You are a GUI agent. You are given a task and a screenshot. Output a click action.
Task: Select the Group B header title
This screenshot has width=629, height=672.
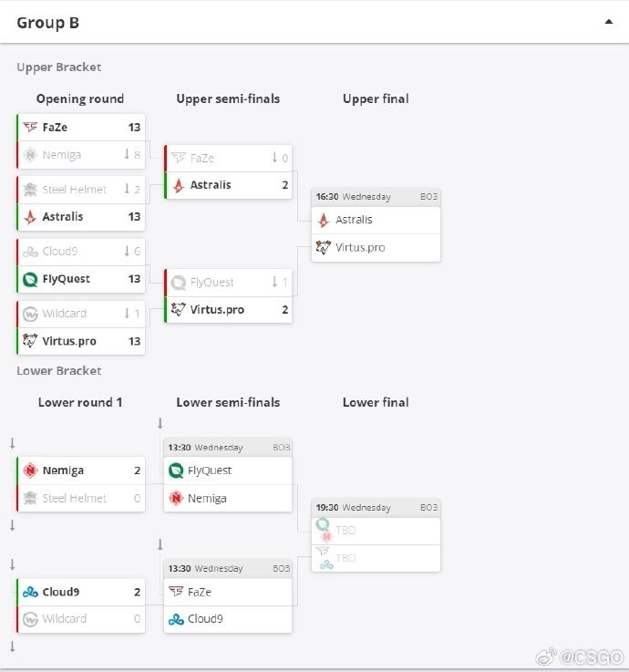(48, 22)
